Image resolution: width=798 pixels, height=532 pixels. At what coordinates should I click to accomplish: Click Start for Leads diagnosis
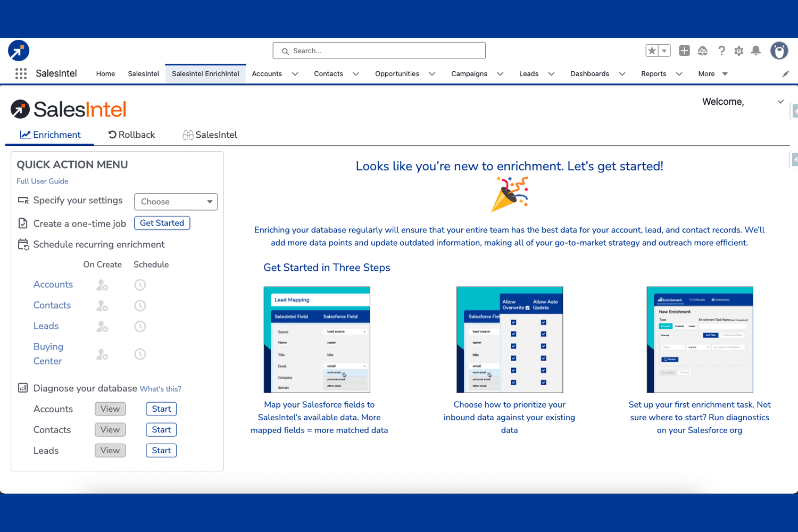point(161,450)
